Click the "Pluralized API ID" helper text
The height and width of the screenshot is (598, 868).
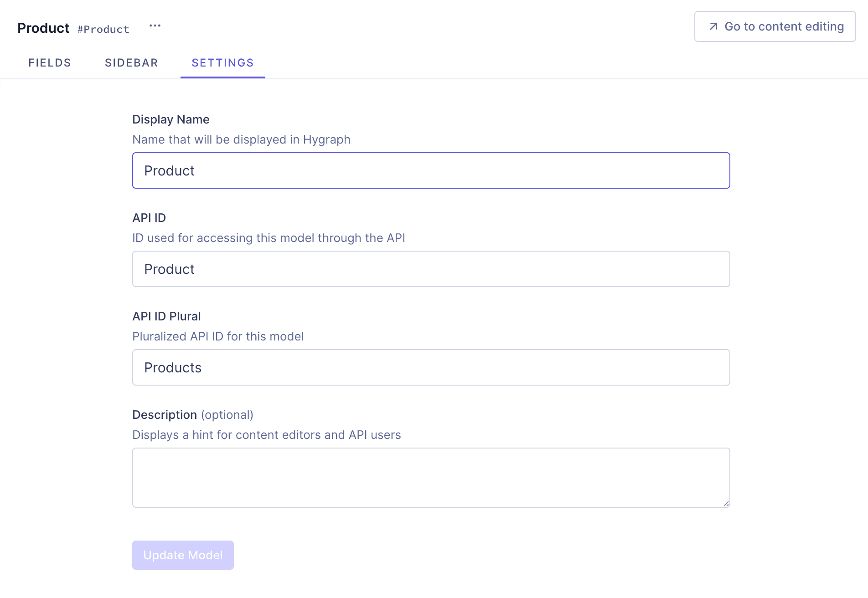pos(218,336)
